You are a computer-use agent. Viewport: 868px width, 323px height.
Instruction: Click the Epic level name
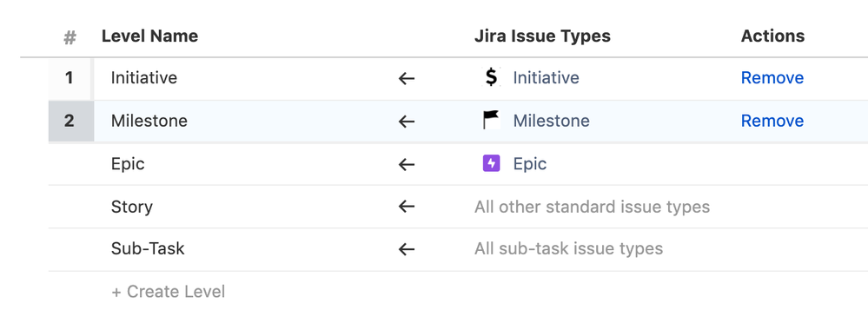click(128, 164)
